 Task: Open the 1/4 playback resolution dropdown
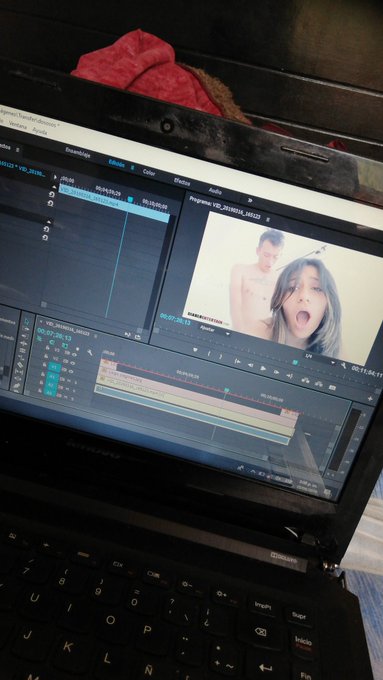[320, 358]
